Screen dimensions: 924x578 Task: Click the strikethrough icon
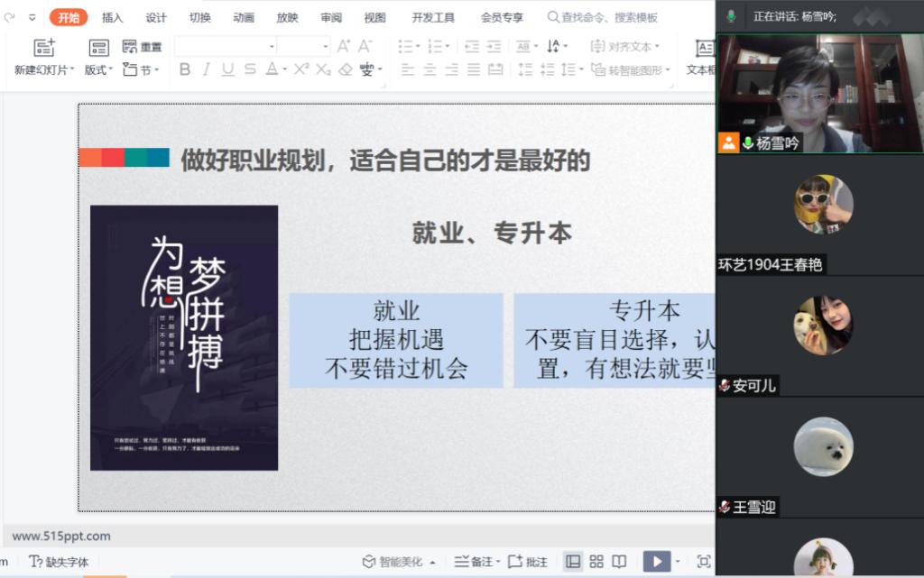(x=250, y=69)
